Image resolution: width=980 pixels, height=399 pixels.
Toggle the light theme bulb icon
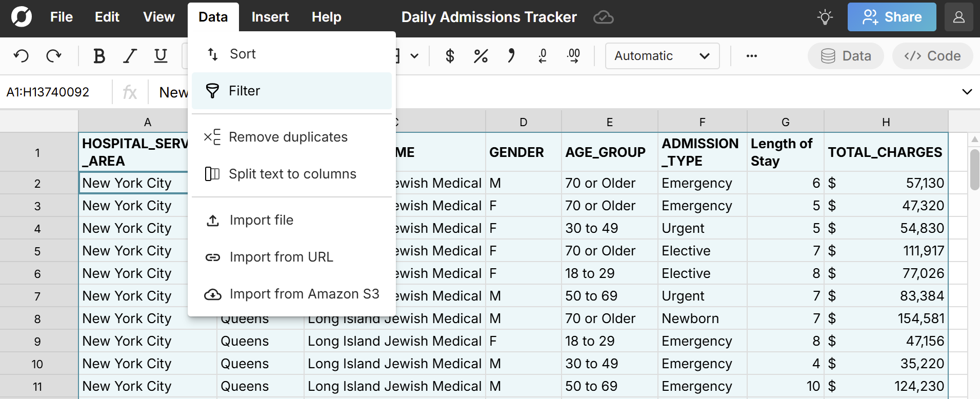(825, 17)
